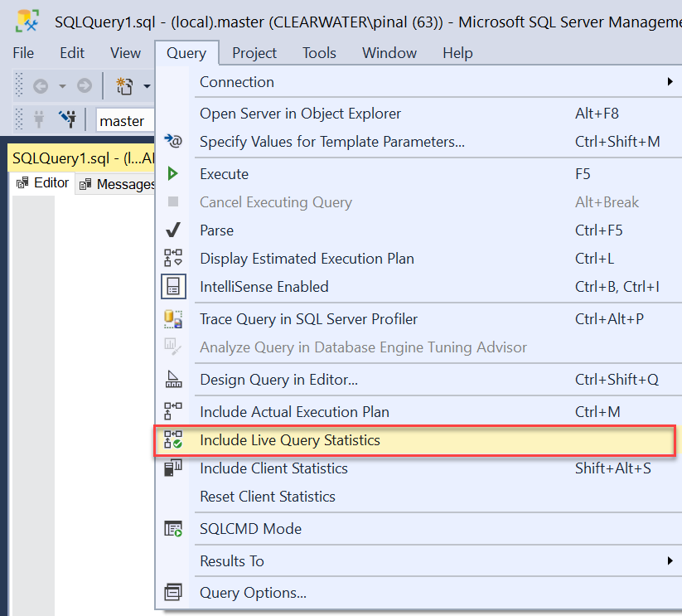Choose Display Estimated Execution Plan

[x=418, y=259]
